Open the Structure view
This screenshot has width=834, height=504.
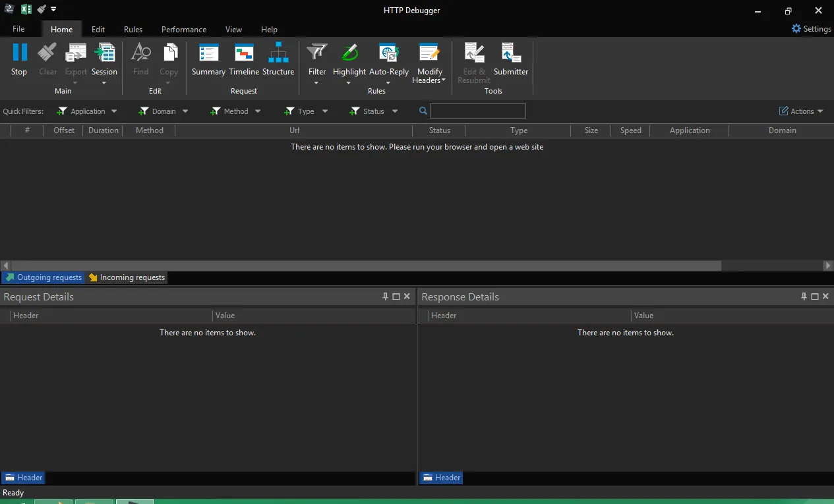pos(278,59)
